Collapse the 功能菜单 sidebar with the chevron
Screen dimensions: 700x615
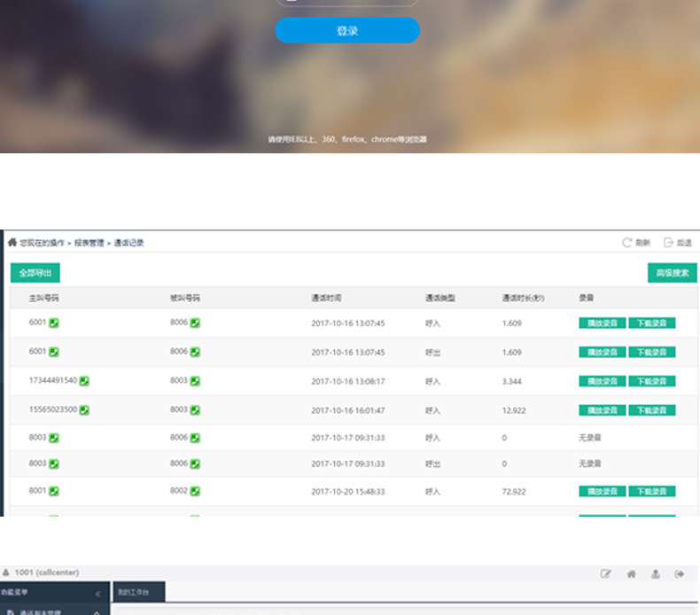tap(98, 594)
